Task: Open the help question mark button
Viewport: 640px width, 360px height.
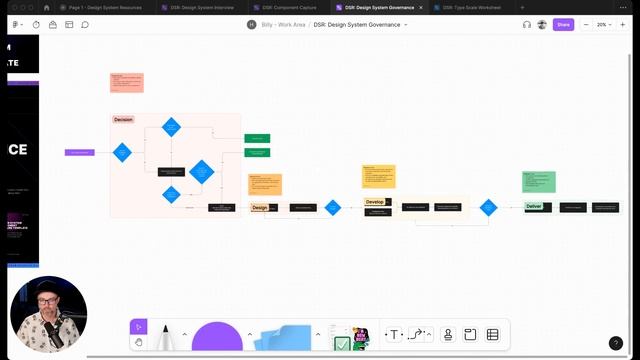Action: coord(616,343)
